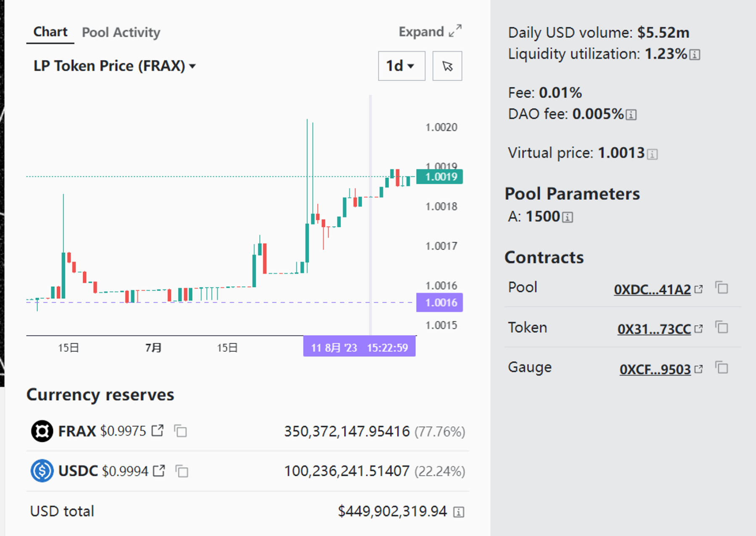Expand the chart to full view
Viewport: 756px width, 536px height.
click(430, 32)
